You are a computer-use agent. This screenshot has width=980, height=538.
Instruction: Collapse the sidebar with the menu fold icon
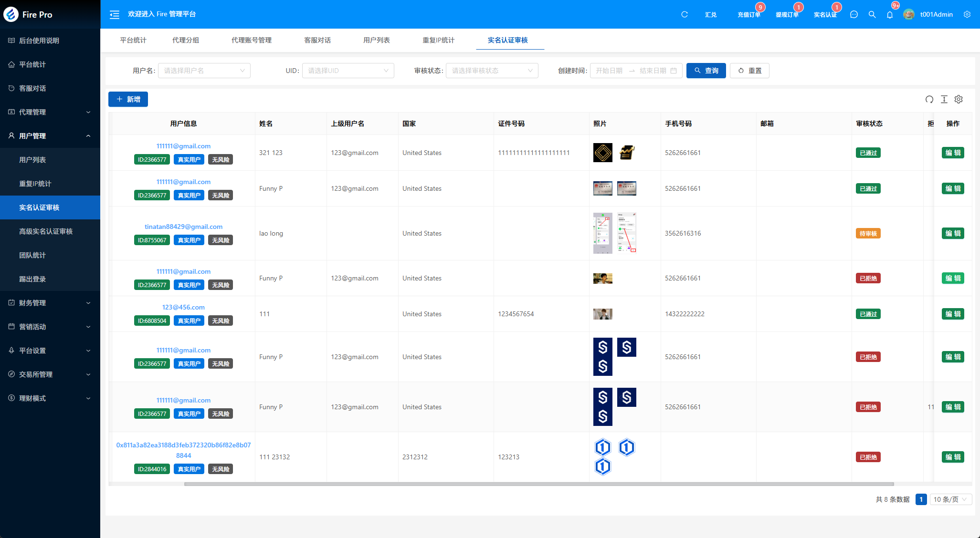point(115,14)
